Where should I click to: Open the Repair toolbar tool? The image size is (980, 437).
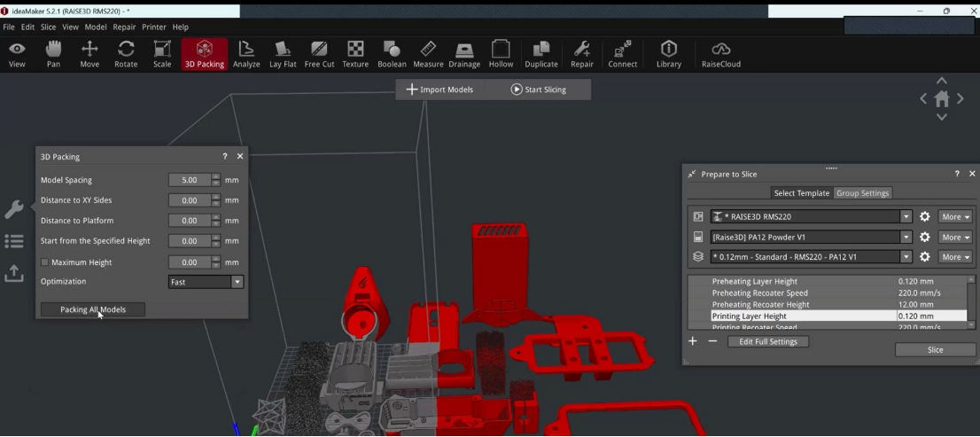pyautogui.click(x=582, y=54)
